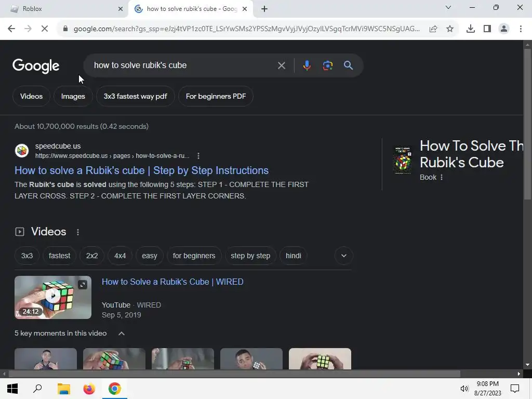Open How to solve a Rubik's cube result
This screenshot has width=532, height=399.
coord(141,170)
